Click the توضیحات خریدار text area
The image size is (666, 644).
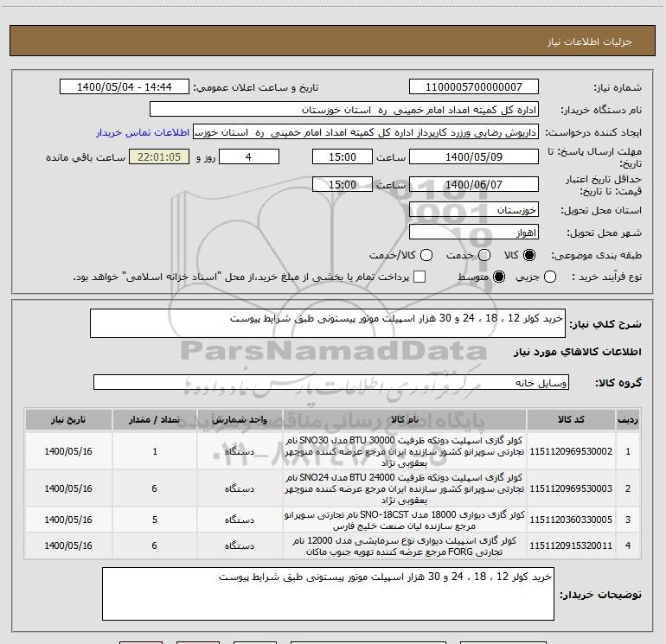[x=328, y=594]
